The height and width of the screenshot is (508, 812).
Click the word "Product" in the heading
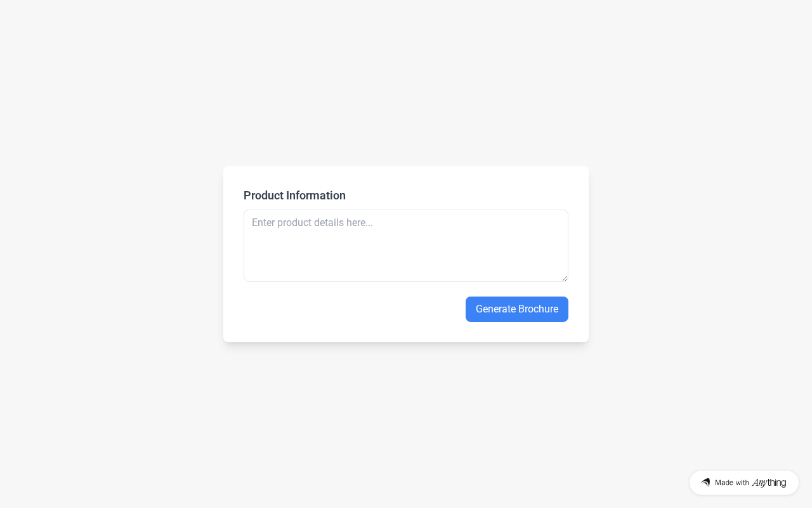(263, 196)
